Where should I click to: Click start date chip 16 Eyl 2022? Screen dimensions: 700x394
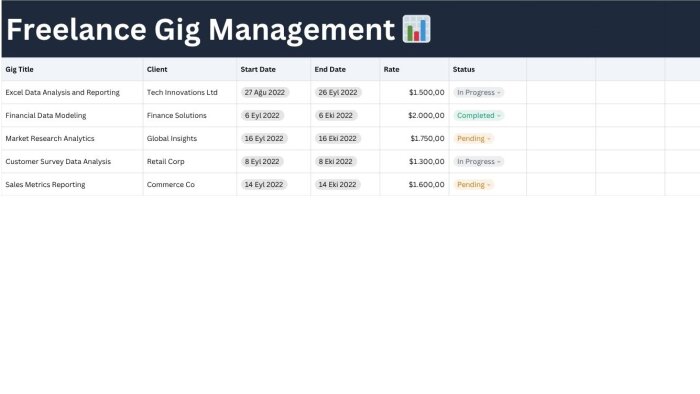(x=264, y=139)
